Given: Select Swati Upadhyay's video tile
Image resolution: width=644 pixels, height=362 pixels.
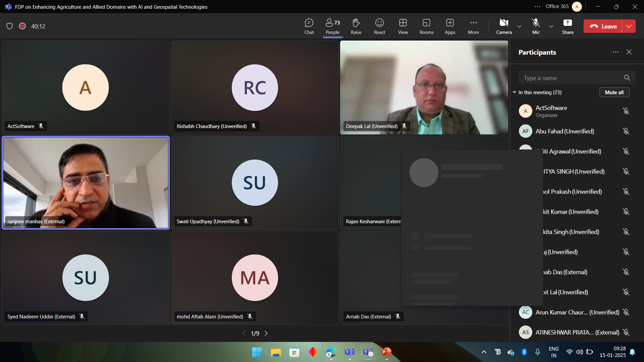Looking at the screenshot, I should (x=255, y=183).
